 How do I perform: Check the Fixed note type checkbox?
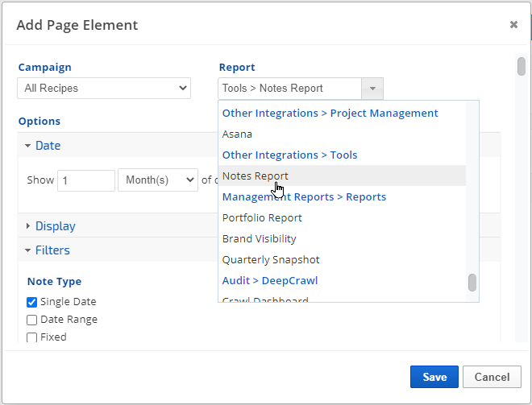click(32, 337)
